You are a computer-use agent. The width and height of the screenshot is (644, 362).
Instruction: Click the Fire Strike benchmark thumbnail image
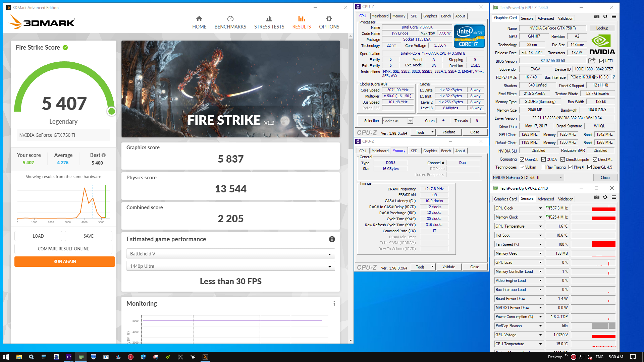point(230,89)
